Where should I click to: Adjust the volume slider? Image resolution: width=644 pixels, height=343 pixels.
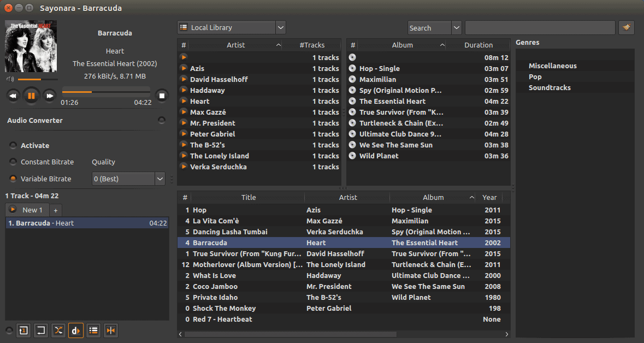point(37,79)
